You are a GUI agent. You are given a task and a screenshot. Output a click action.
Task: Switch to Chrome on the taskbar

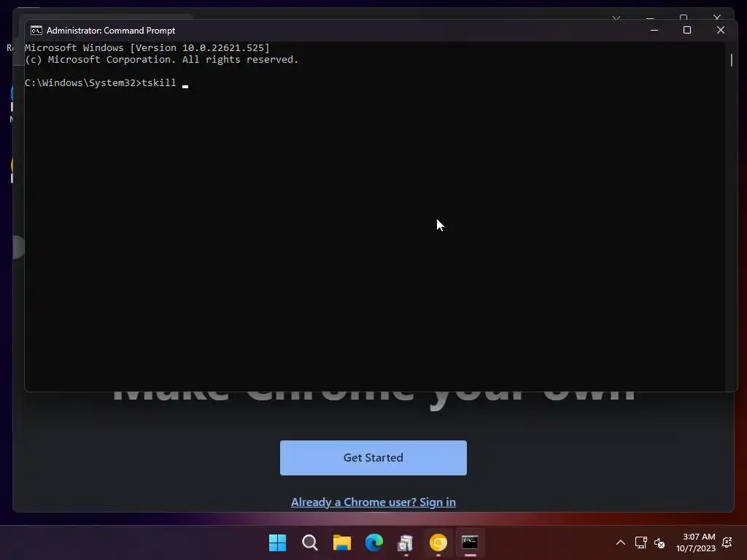click(438, 542)
